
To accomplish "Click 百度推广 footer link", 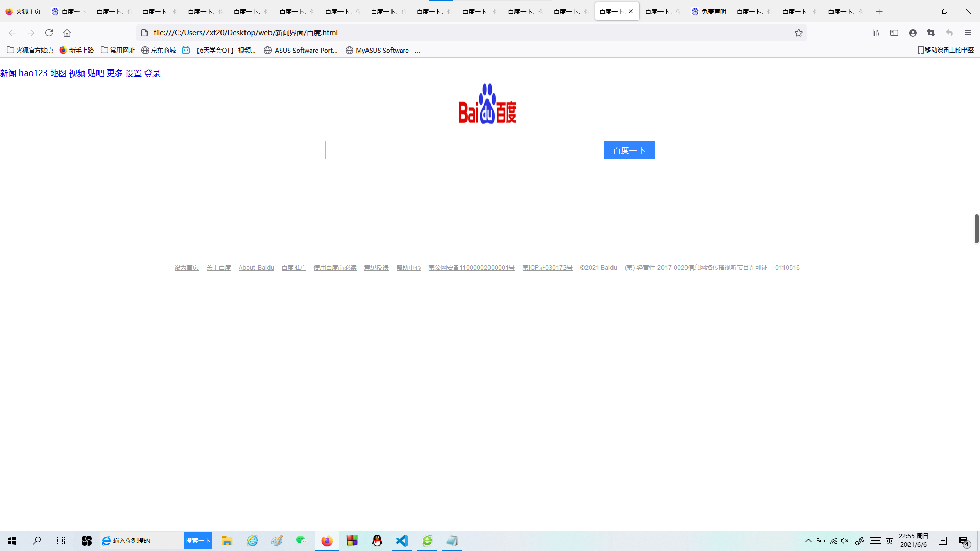I will [293, 268].
